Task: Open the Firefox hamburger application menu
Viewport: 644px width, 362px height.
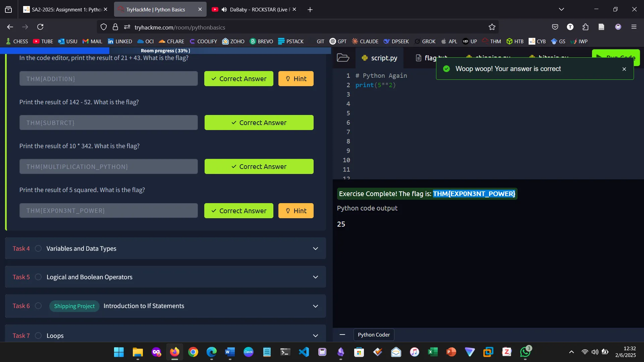Action: (634, 27)
